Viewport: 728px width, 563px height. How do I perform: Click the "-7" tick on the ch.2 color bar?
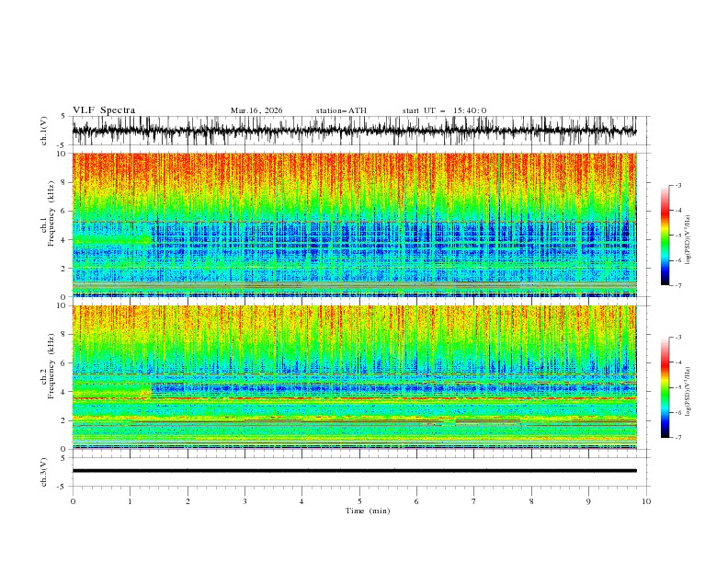678,438
